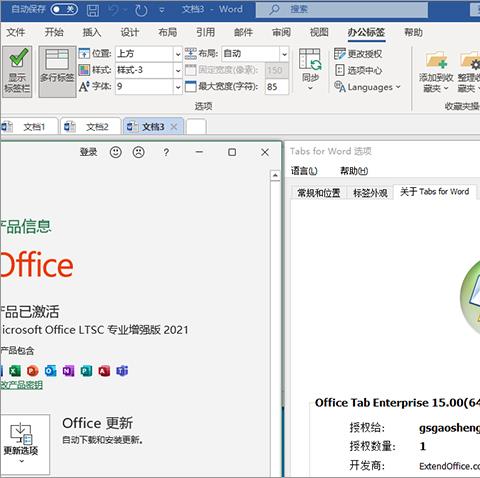
Task: Switch to the 设计 ribbon tab
Action: 130,32
